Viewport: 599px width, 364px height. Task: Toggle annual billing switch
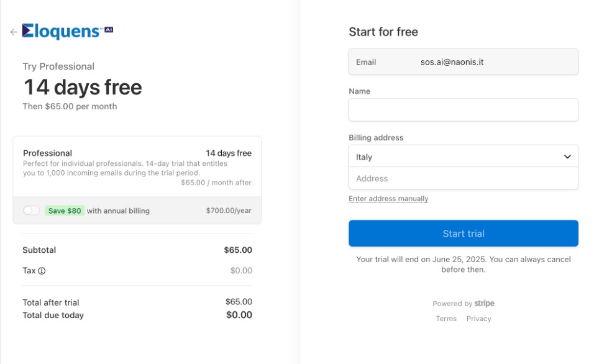point(31,211)
